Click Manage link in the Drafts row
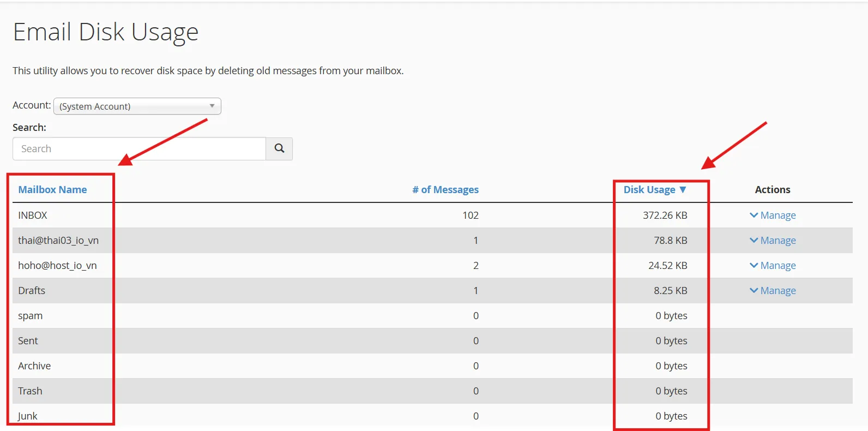 (773, 290)
